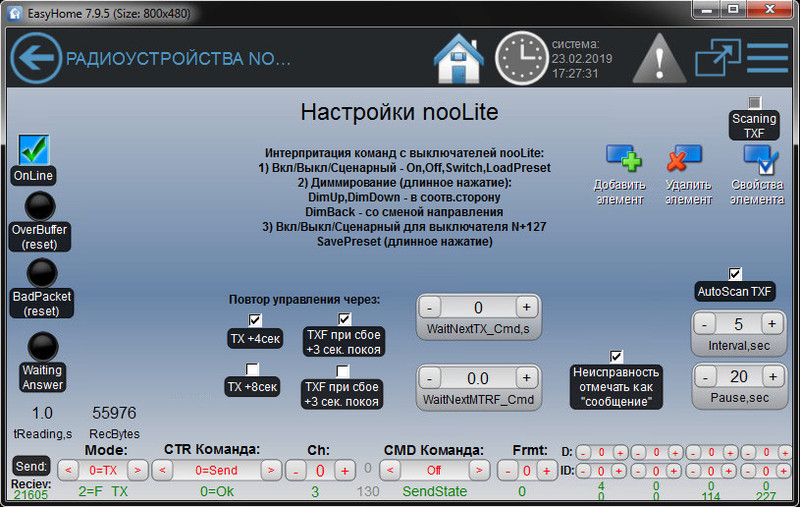Enable the Scaning TXF checkbox
Image resolution: width=800 pixels, height=507 pixels.
[x=754, y=103]
